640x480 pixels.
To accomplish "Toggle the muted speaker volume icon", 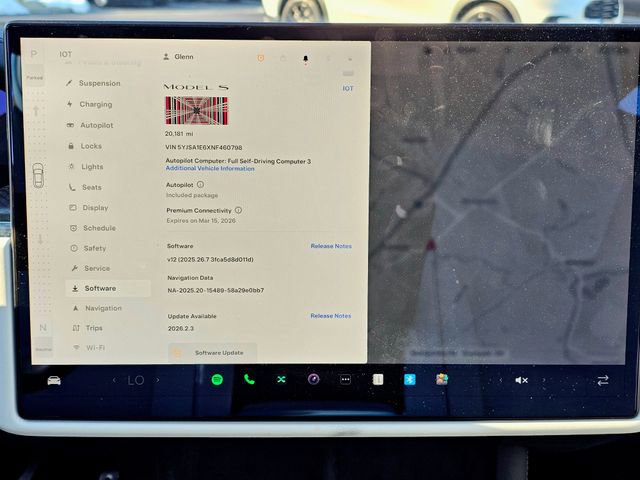I will pos(522,380).
